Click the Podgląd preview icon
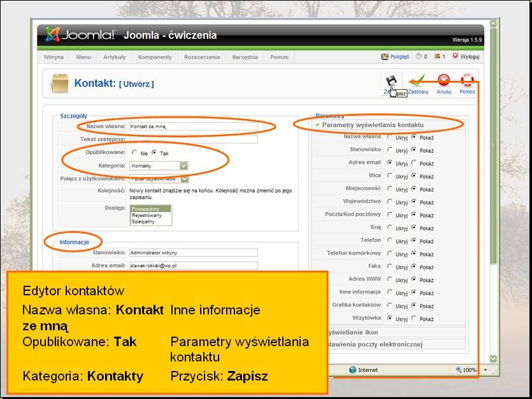532x399 pixels. [x=385, y=57]
